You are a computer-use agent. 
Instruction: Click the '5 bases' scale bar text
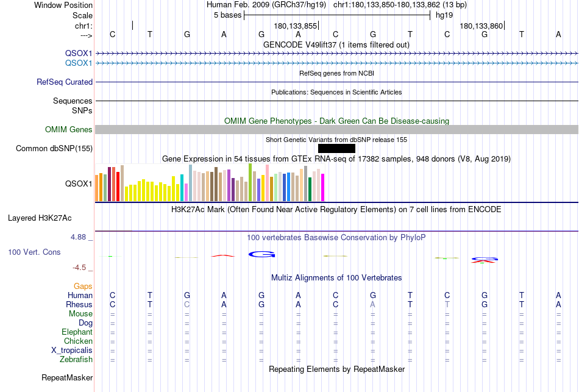click(227, 15)
